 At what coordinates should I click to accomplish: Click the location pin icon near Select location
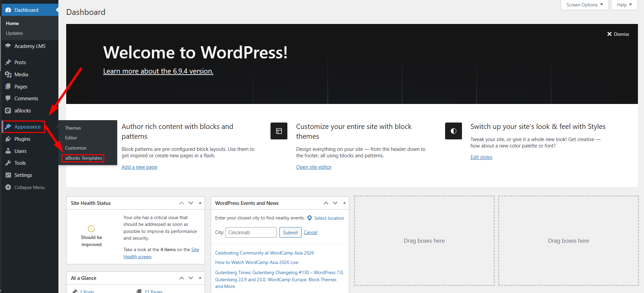click(310, 218)
